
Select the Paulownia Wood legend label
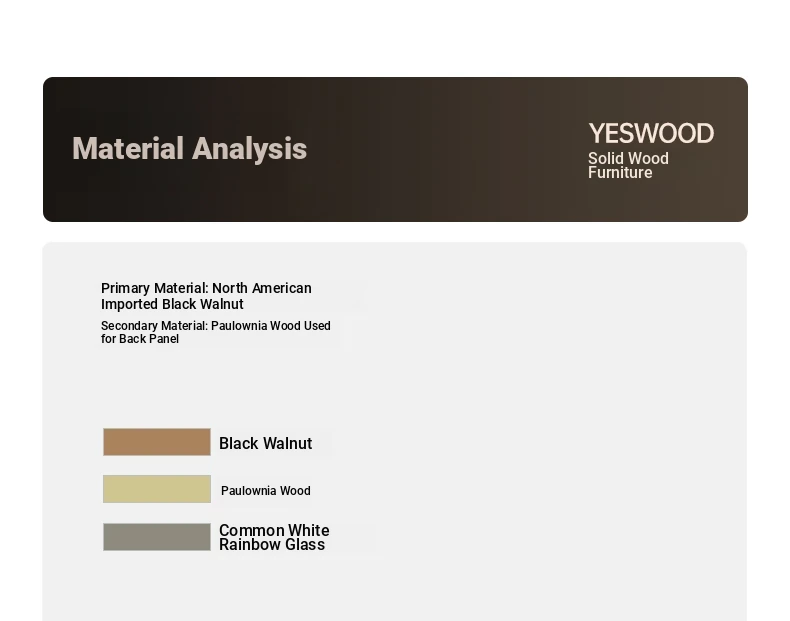(266, 491)
